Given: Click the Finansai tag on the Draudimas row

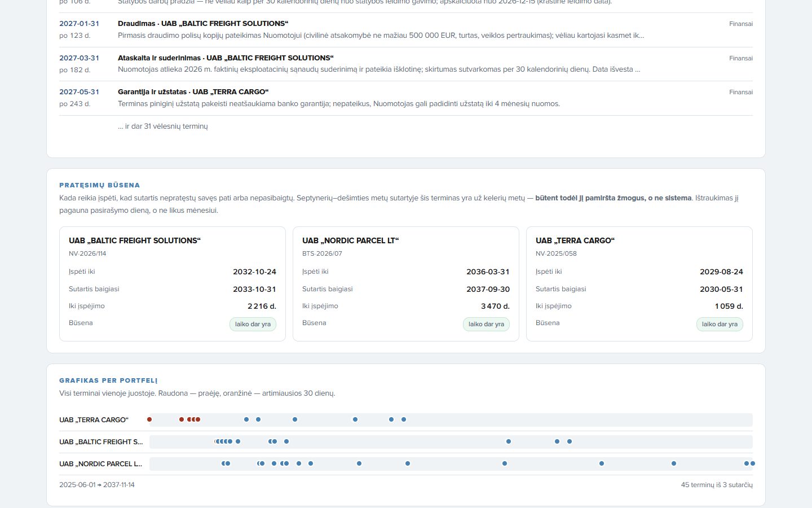Looking at the screenshot, I should coord(740,24).
